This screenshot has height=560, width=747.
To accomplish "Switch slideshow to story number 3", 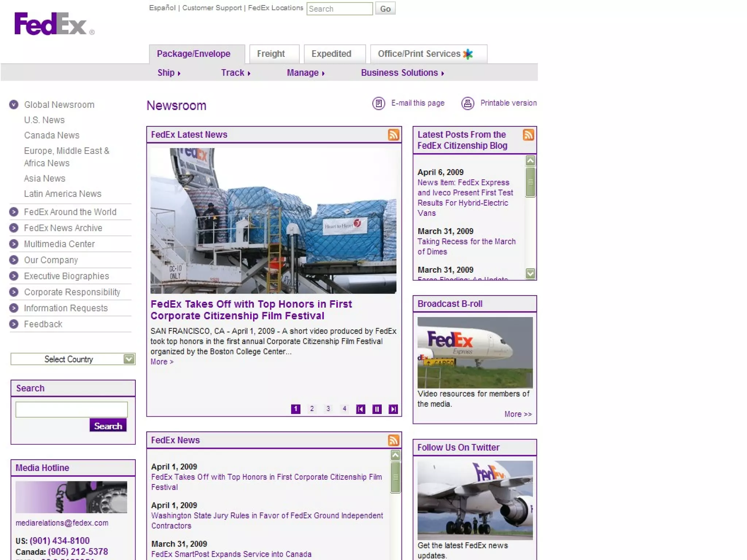I will tap(328, 409).
